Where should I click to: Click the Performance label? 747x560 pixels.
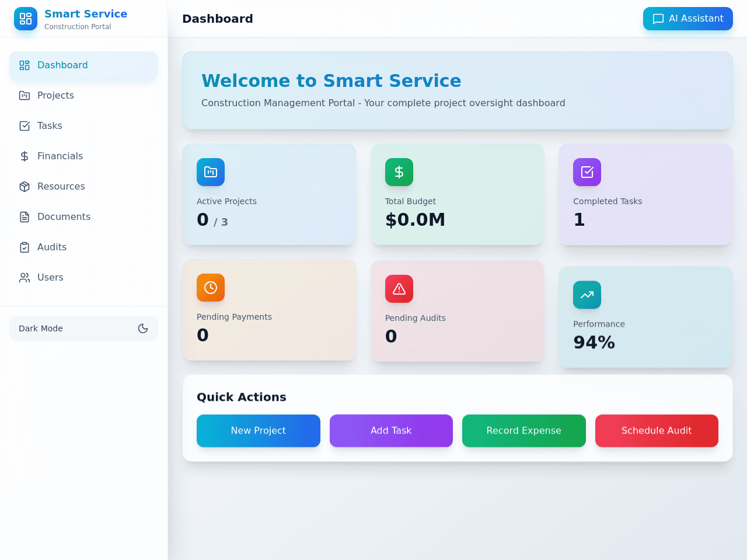[x=599, y=324]
